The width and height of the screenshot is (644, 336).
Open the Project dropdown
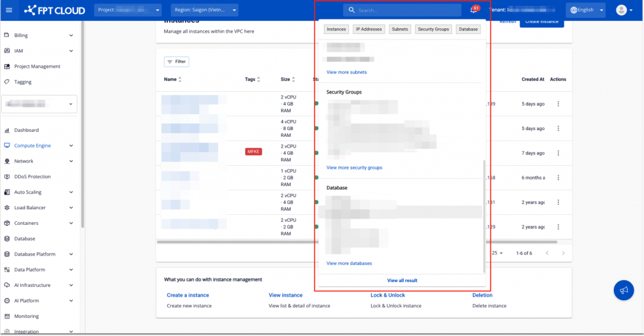pyautogui.click(x=128, y=10)
